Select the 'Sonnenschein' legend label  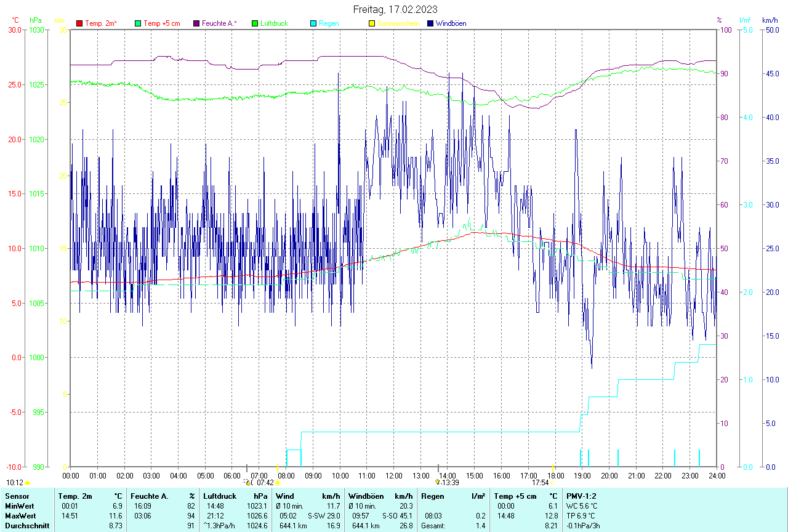pos(398,23)
